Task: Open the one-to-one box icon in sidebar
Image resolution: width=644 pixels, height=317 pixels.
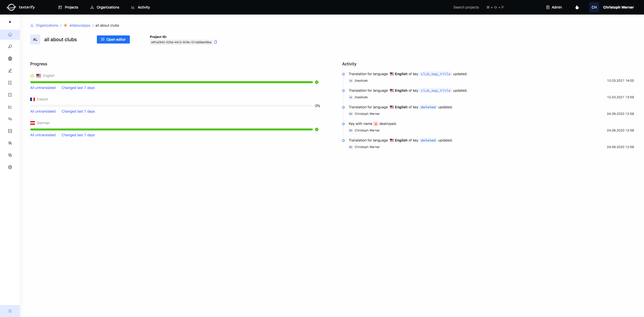Action: (10, 131)
